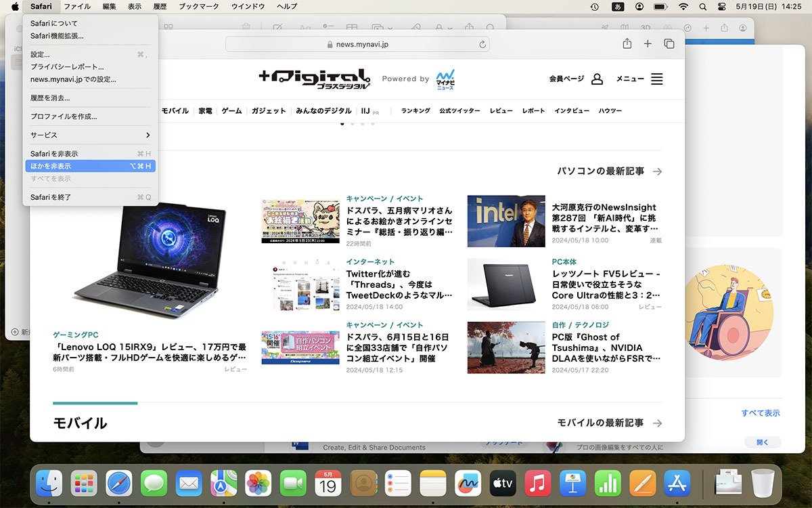Viewport: 812px width, 508px height.
Task: Choose 履歴を消去... from the menu
Action: click(90, 98)
